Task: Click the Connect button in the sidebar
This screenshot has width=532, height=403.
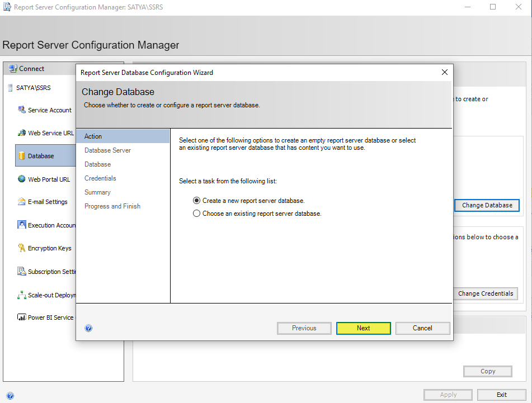Action: (x=27, y=69)
